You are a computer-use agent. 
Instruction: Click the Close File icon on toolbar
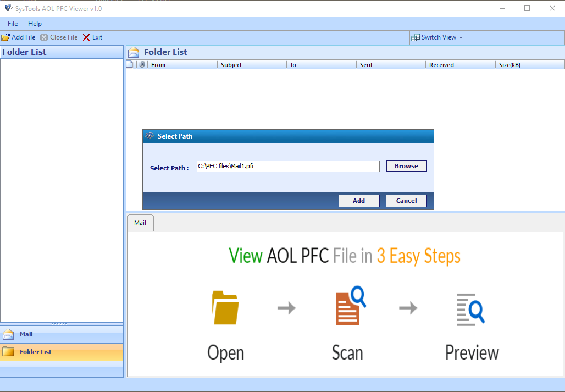point(45,37)
